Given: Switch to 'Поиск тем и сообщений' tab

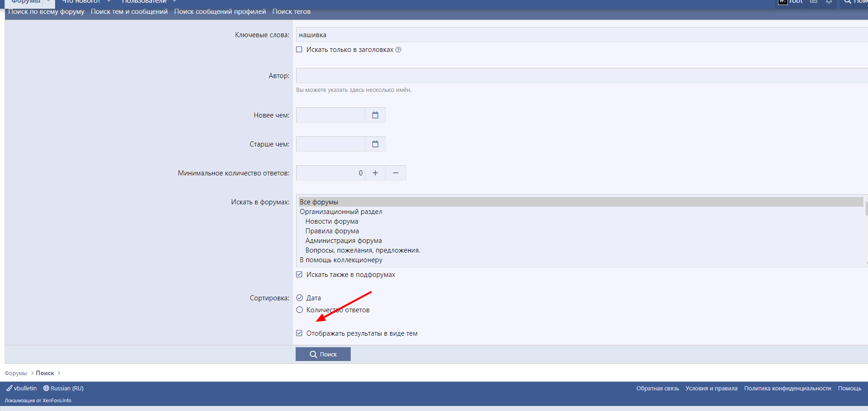Looking at the screenshot, I should point(129,11).
